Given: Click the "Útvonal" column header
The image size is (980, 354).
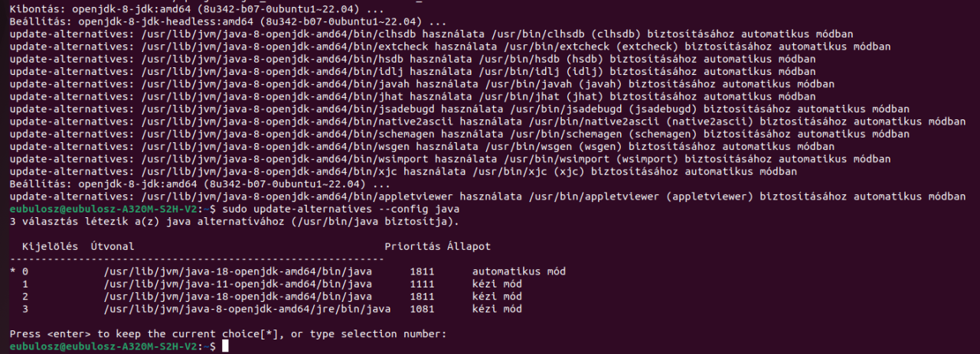Looking at the screenshot, I should pos(112,247).
